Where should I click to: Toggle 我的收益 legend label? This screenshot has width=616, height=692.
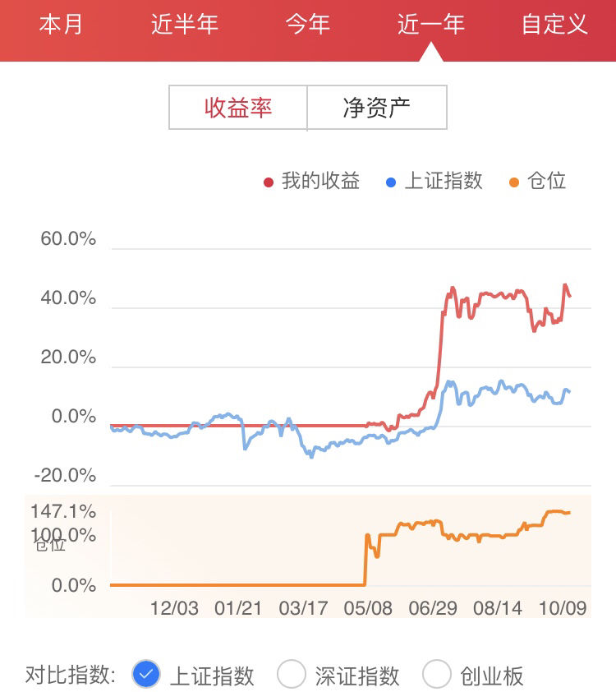click(320, 181)
